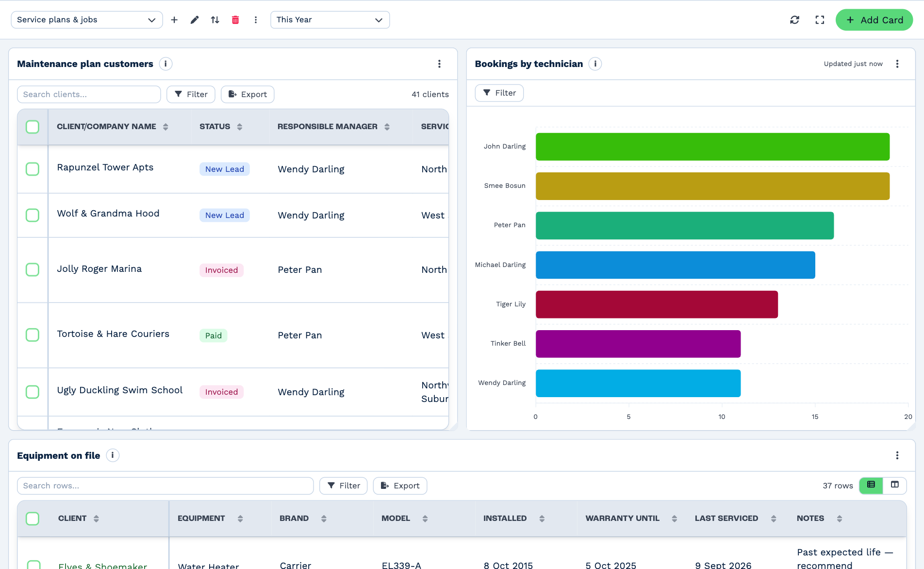This screenshot has width=924, height=569.
Task: Check the Tortoise & Hare Couriers row
Action: coord(33,335)
